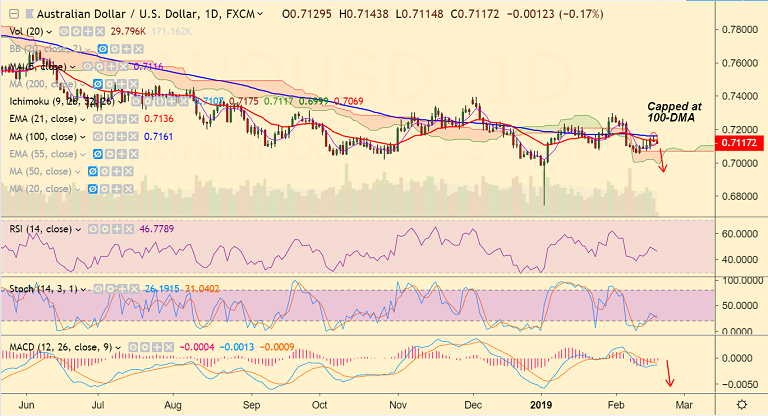This screenshot has height=416, width=768.
Task: Remove the BB indicator
Action: click(139, 49)
